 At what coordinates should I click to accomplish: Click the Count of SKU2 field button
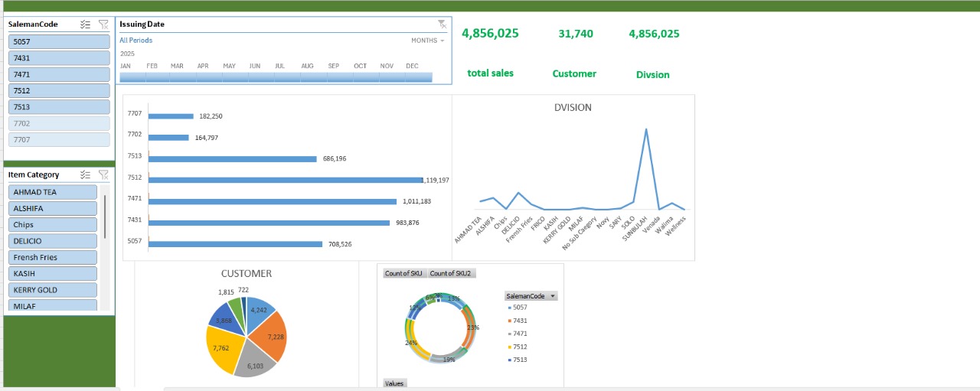[452, 273]
